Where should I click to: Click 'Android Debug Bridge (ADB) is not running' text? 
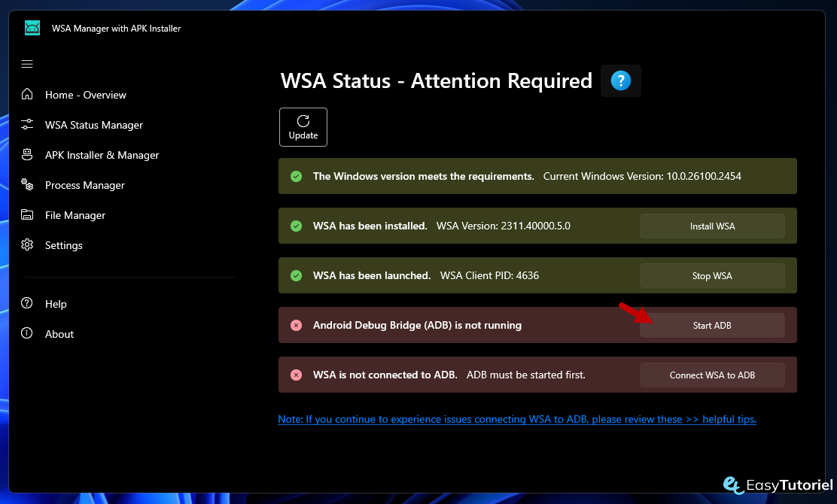coord(417,325)
